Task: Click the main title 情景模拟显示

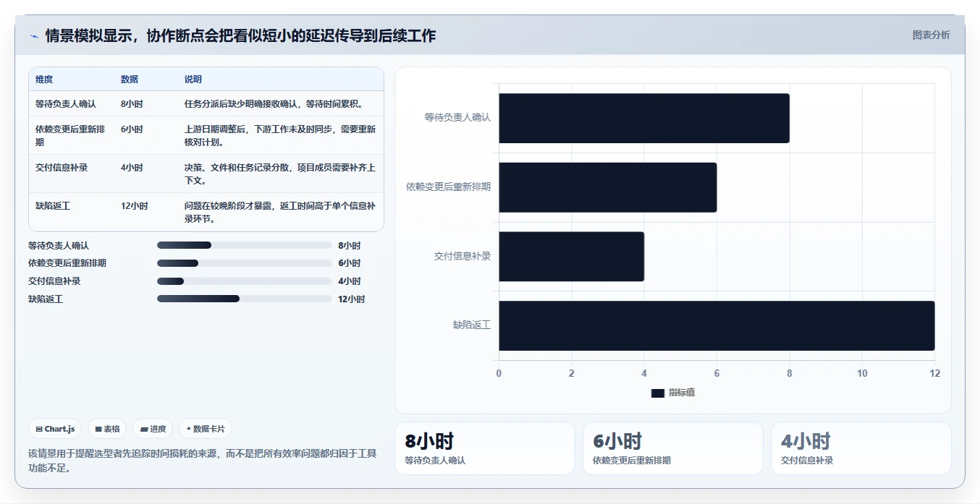Action: 240,35
